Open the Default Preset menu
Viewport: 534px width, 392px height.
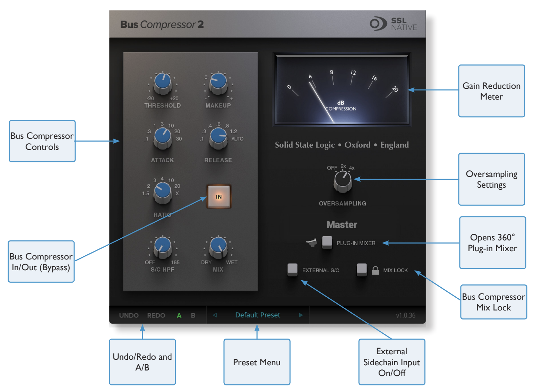(x=258, y=315)
